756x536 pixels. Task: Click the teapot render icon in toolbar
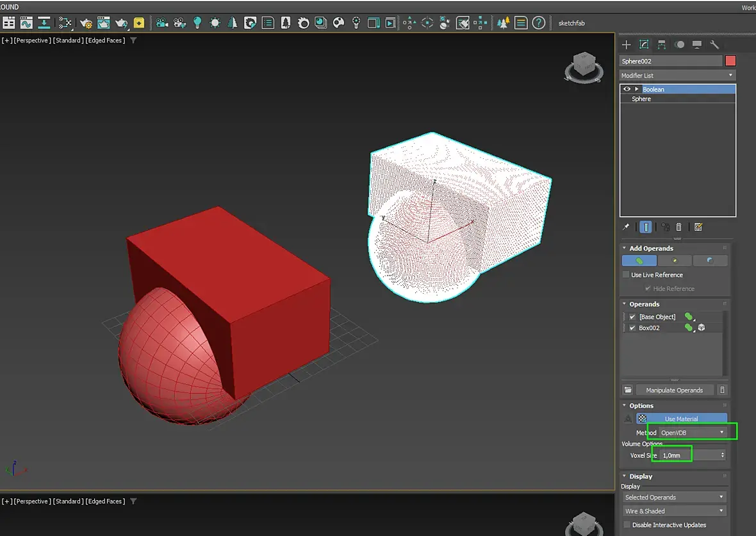click(121, 23)
